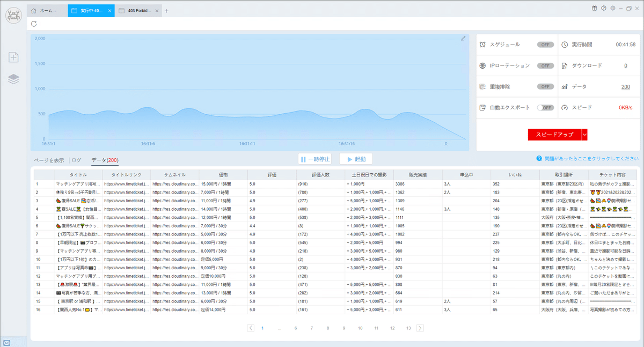Select the 3386 sales cell in row 1
This screenshot has width=644, height=347.
pyautogui.click(x=418, y=184)
